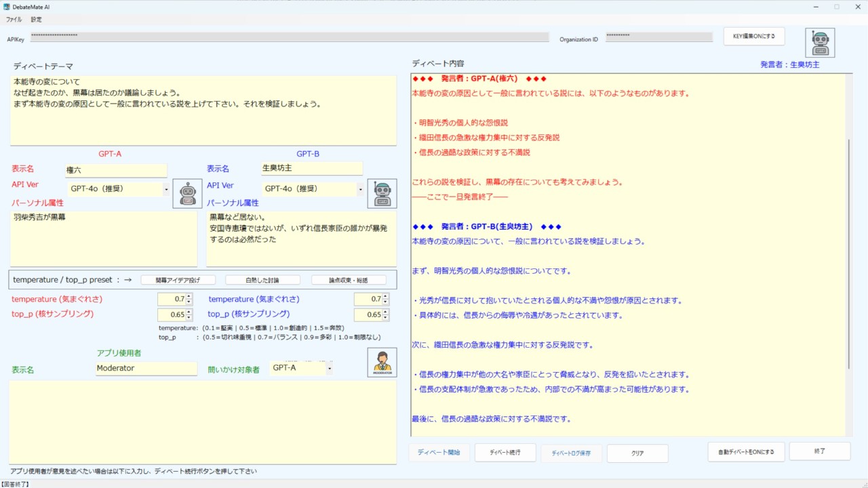Click the GPT-B robot avatar icon
This screenshot has width=868, height=488.
tap(381, 193)
